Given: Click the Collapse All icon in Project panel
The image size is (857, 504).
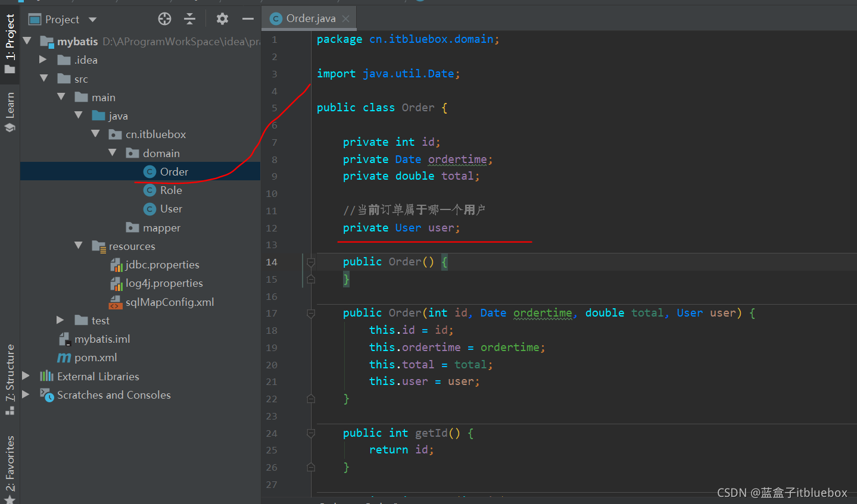Looking at the screenshot, I should tap(189, 19).
